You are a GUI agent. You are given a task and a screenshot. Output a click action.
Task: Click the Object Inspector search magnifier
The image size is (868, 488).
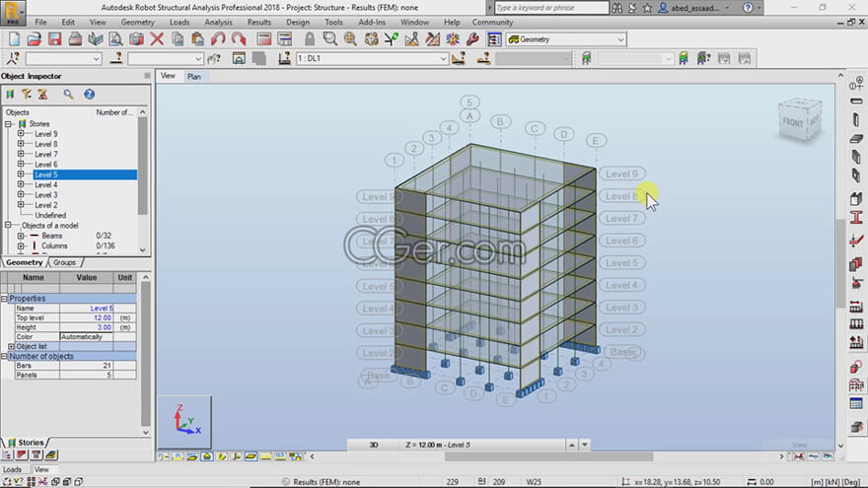pyautogui.click(x=68, y=94)
